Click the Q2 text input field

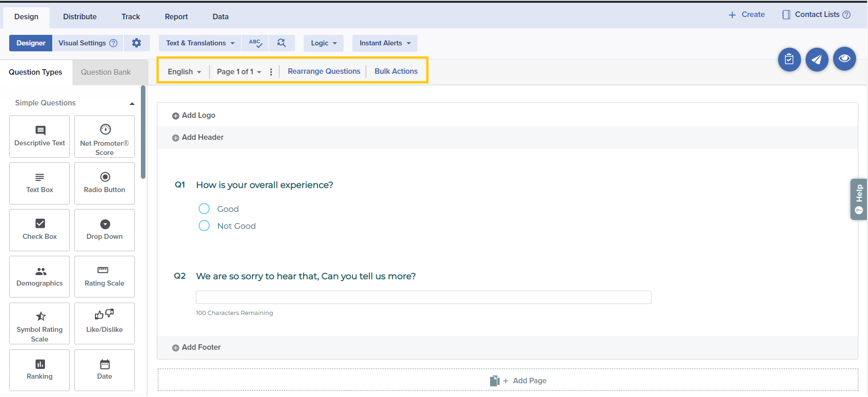pyautogui.click(x=423, y=298)
